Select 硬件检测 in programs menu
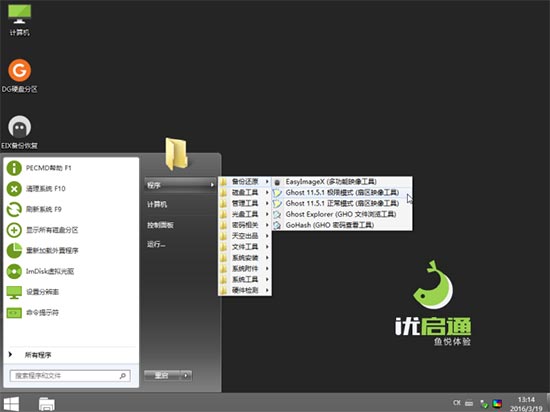The height and width of the screenshot is (412, 550). [x=245, y=290]
